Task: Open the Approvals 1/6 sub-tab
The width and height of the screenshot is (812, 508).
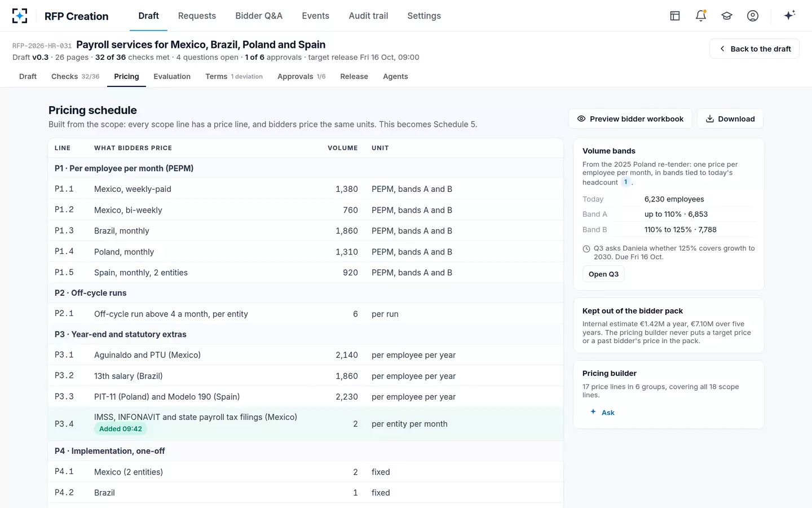Action: tap(301, 76)
